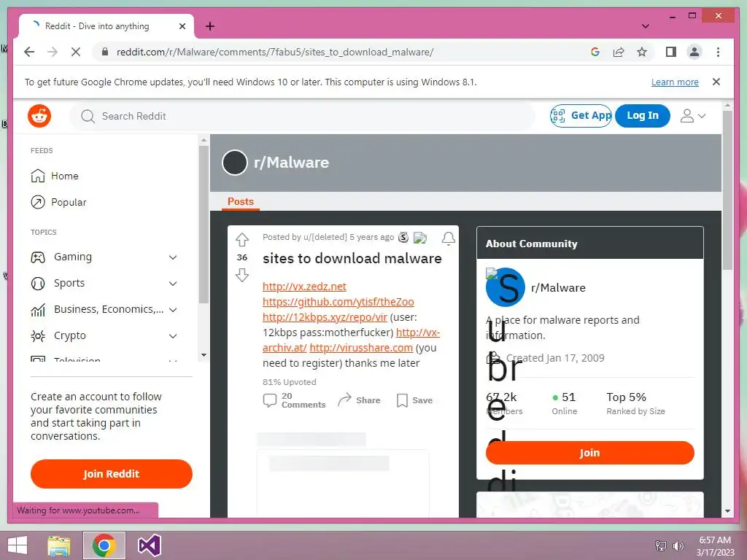747x560 pixels.
Task: Open the github.com/ytisf/theZoo link
Action: [338, 302]
